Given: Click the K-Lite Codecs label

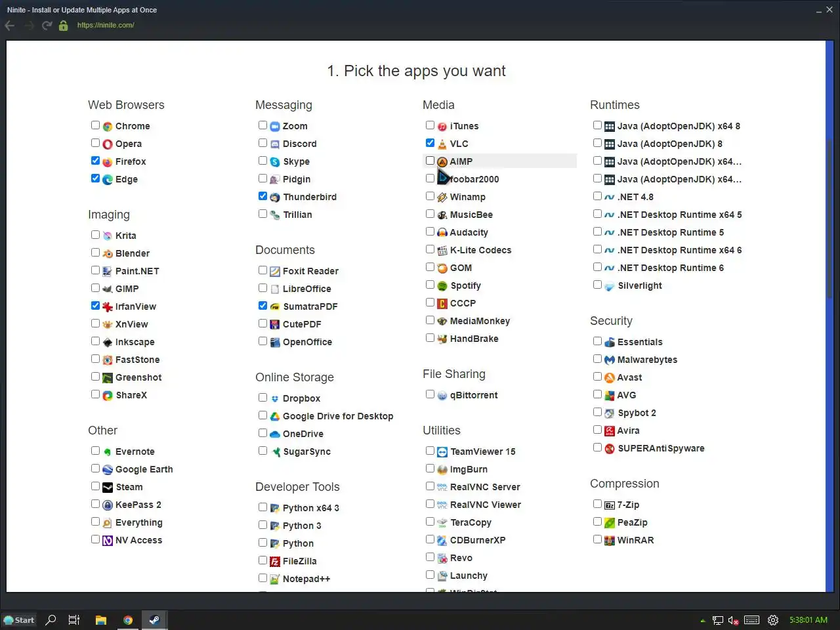Looking at the screenshot, I should [x=480, y=250].
